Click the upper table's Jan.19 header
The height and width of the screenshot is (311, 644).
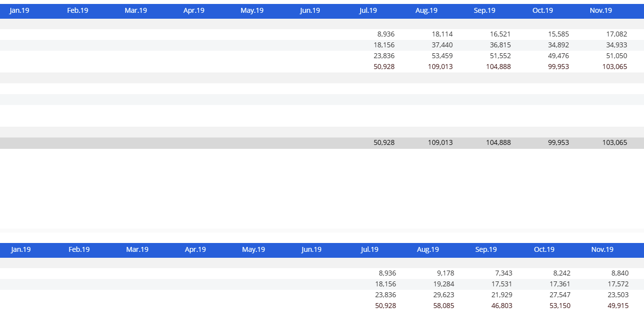click(19, 10)
